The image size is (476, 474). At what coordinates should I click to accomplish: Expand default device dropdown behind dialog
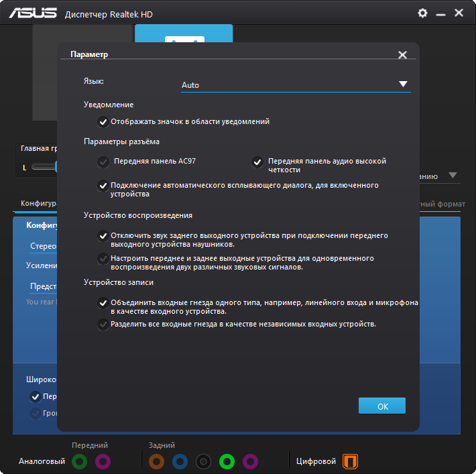click(x=453, y=176)
